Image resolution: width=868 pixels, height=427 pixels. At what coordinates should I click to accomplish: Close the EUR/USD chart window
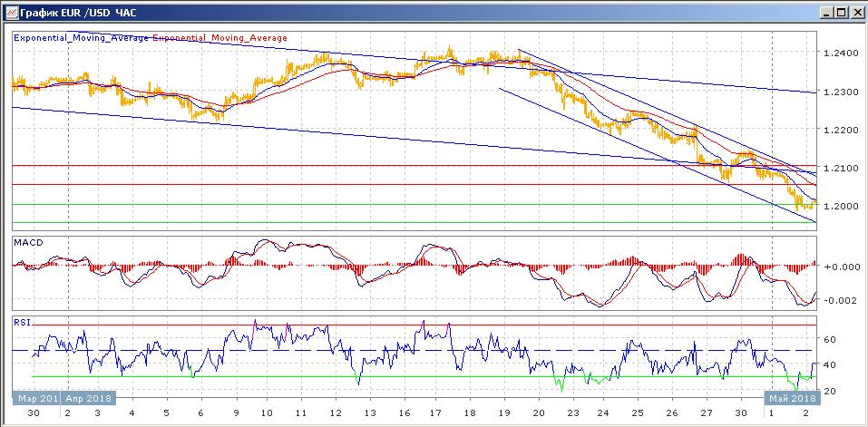(x=855, y=13)
